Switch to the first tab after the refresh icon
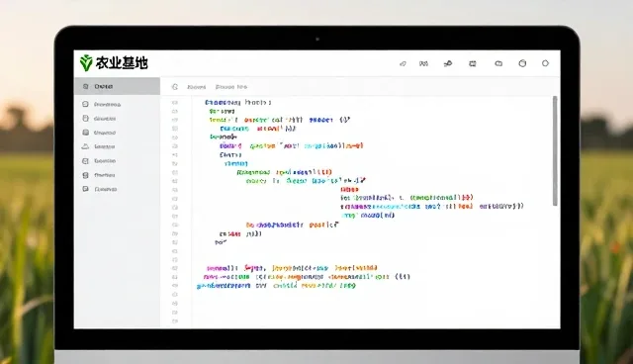Screen dimensions: 633x364 [197, 87]
